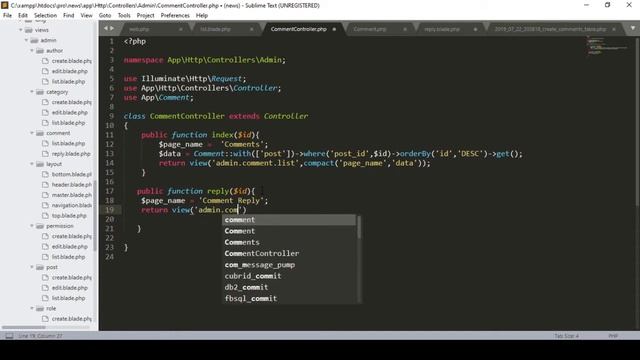640x360 pixels.
Task: Open the Help menu
Action: pyautogui.click(x=202, y=16)
